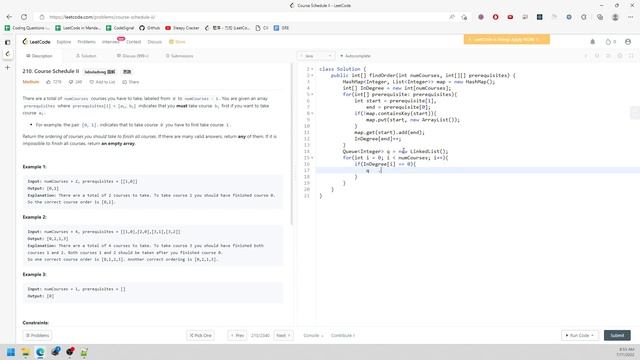Expand the Console panel
Image resolution: width=640 pixels, height=360 pixels.
click(x=313, y=336)
